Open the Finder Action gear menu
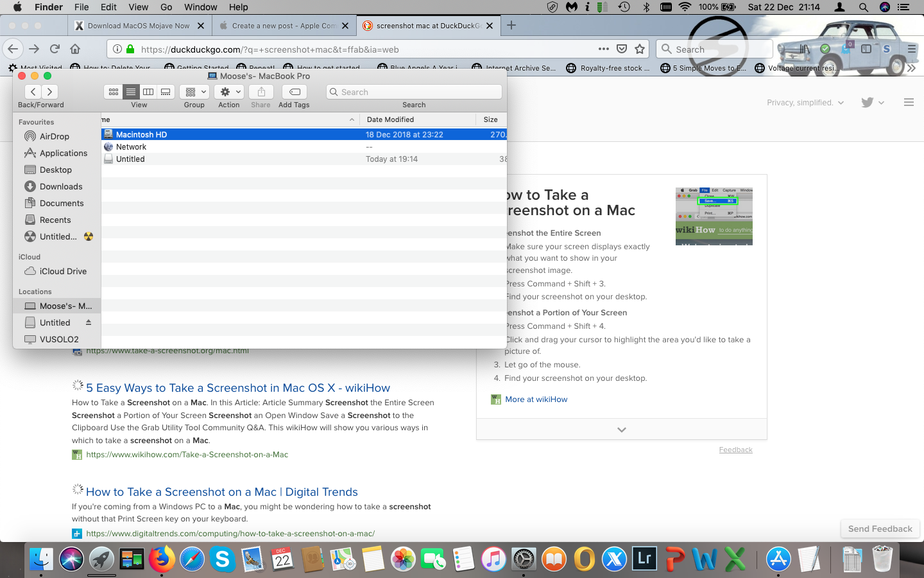The height and width of the screenshot is (578, 924). 229,92
